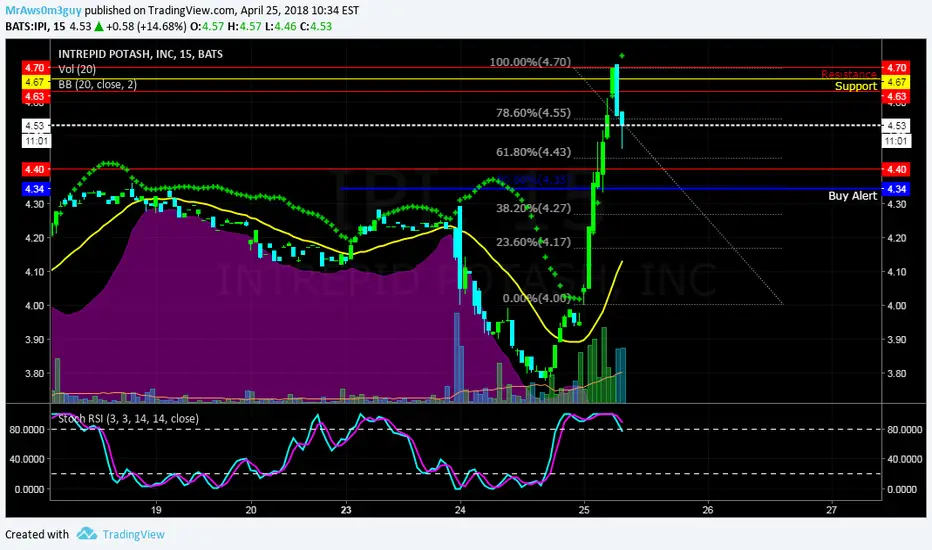Viewport: 932px width, 550px height.
Task: Open the TradingView link beside the logo
Action: (x=133, y=534)
